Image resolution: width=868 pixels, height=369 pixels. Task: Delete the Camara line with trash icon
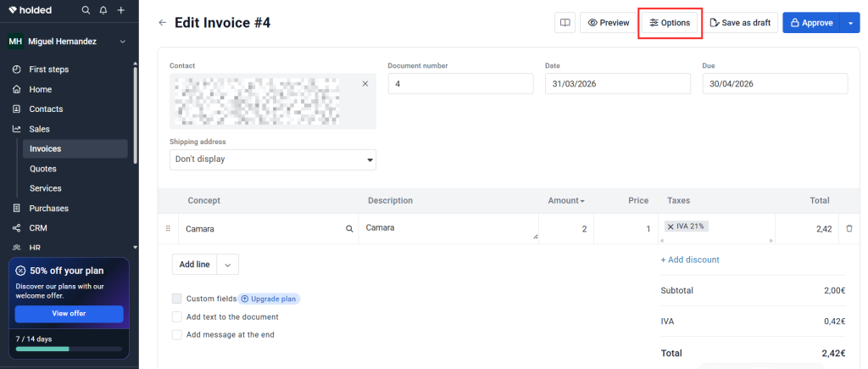click(849, 228)
